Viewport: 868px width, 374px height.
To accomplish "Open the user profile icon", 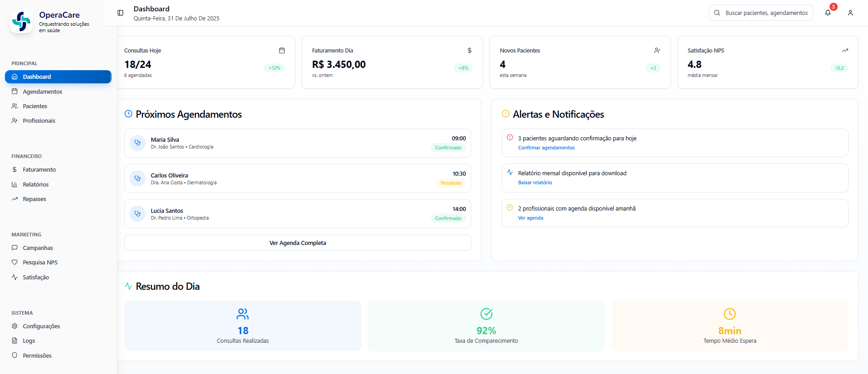I will [x=850, y=13].
